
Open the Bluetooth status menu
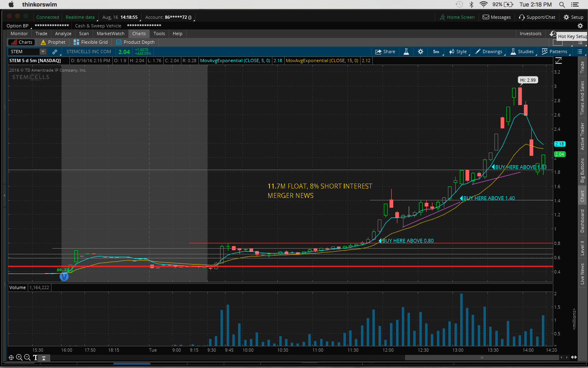click(x=471, y=4)
